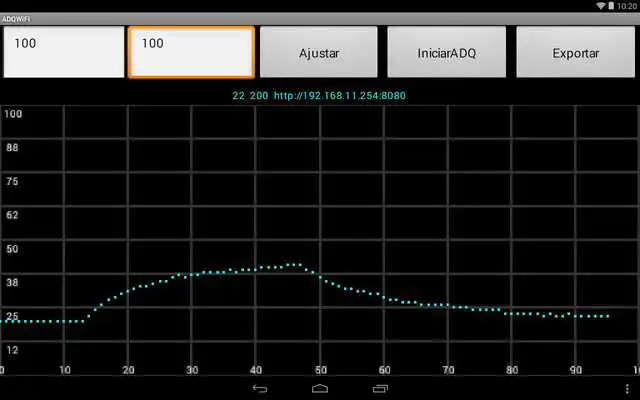This screenshot has width=640, height=400.
Task: Tap the x-axis label 40
Action: [256, 370]
